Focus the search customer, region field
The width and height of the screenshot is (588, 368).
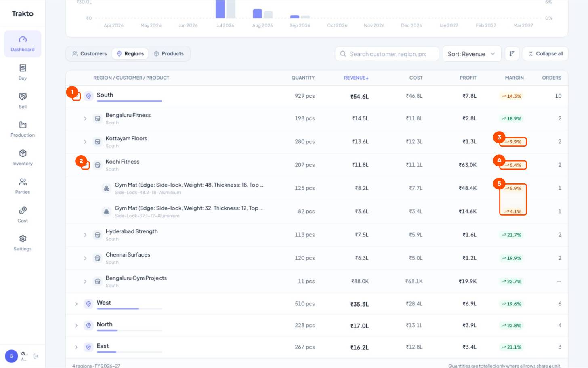pos(387,54)
